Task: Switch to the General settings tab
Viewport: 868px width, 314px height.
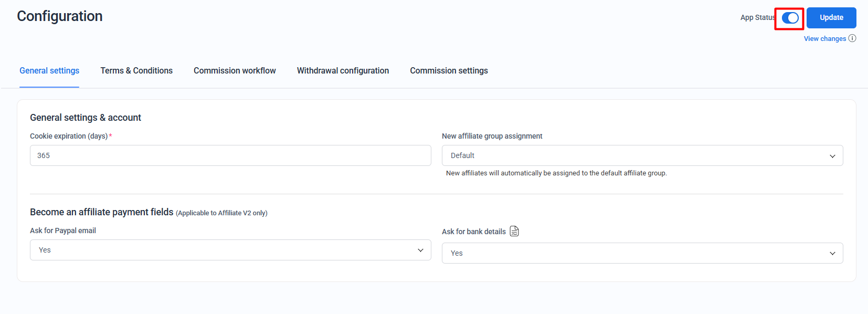Action: (49, 71)
